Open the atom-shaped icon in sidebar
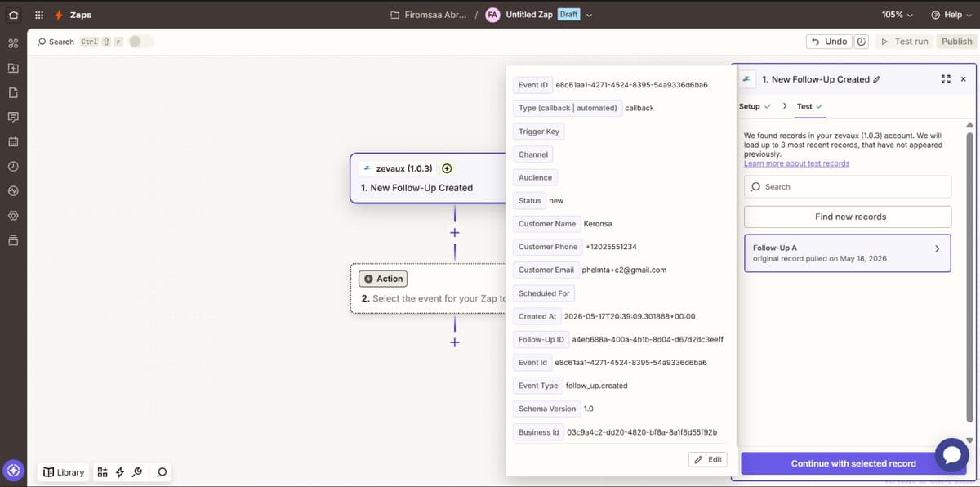980x487 pixels. 13,216
